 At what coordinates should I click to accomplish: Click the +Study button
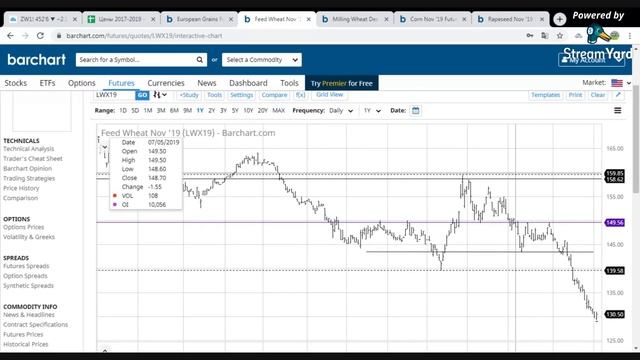point(189,95)
